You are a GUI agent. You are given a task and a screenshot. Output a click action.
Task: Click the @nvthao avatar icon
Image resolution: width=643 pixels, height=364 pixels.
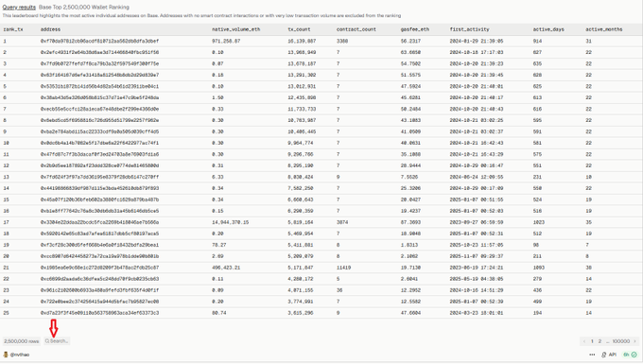click(x=6, y=355)
